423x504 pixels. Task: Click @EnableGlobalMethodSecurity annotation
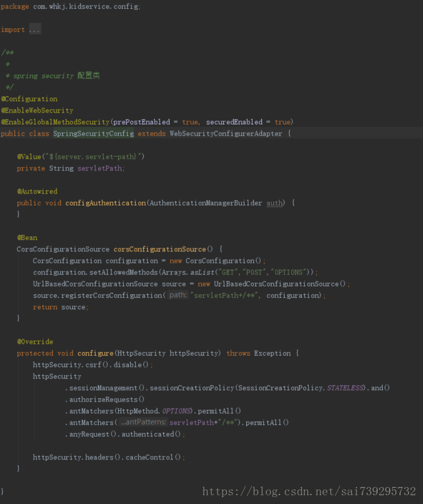click(55, 122)
